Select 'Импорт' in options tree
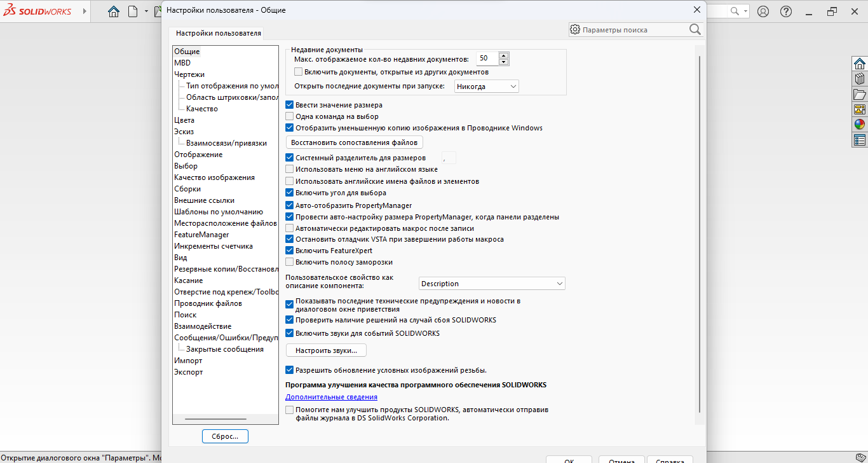Viewport: 868px width, 463px height. [x=188, y=361]
